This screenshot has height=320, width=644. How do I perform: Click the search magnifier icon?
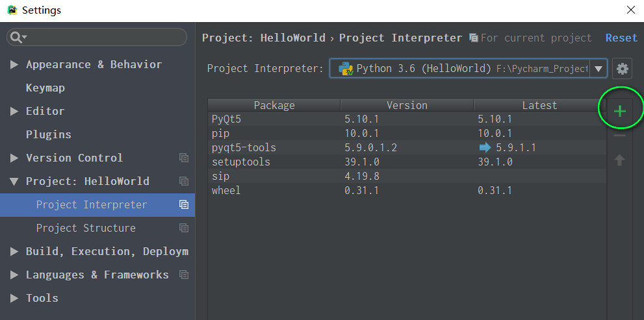16,38
